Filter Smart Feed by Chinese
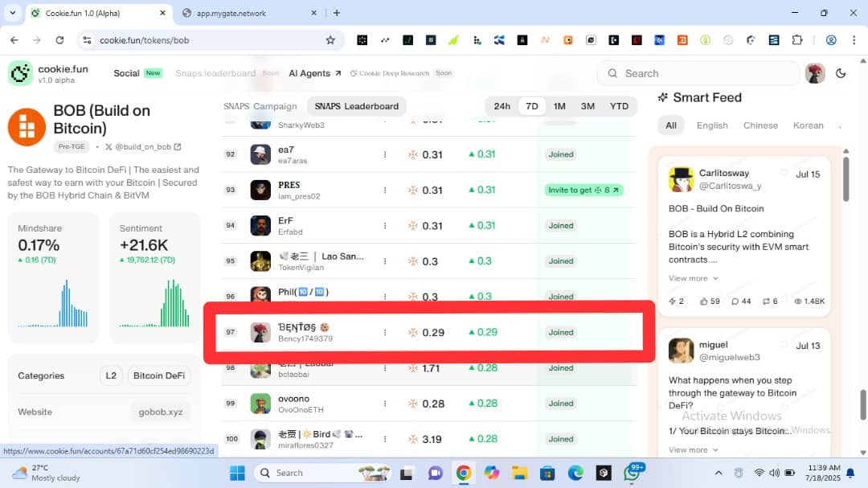 click(760, 125)
